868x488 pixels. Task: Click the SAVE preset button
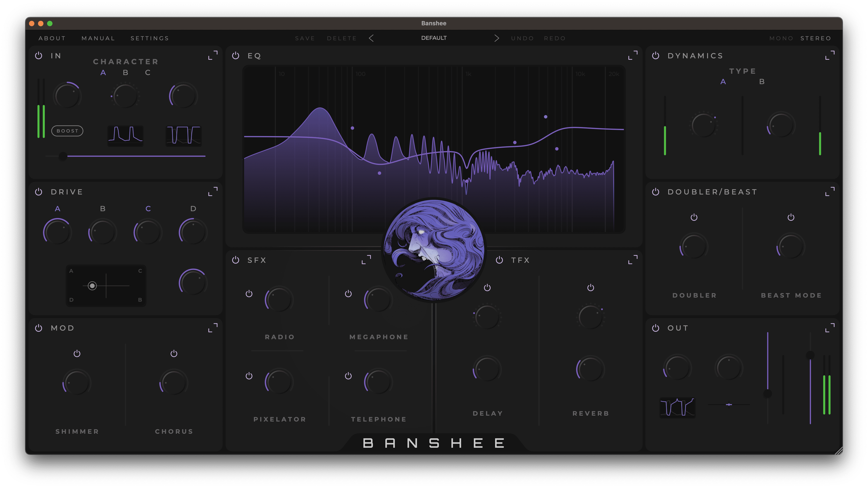(x=305, y=38)
